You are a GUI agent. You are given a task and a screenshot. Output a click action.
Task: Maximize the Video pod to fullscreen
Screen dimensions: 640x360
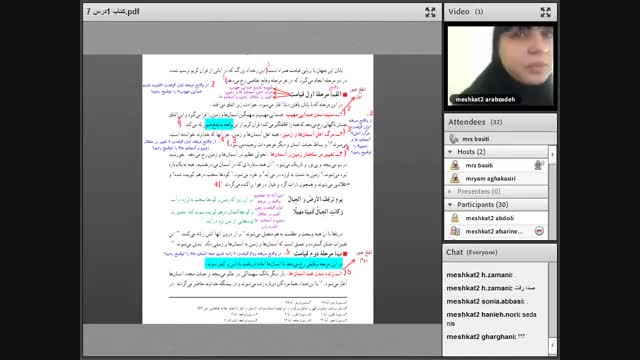(545, 12)
